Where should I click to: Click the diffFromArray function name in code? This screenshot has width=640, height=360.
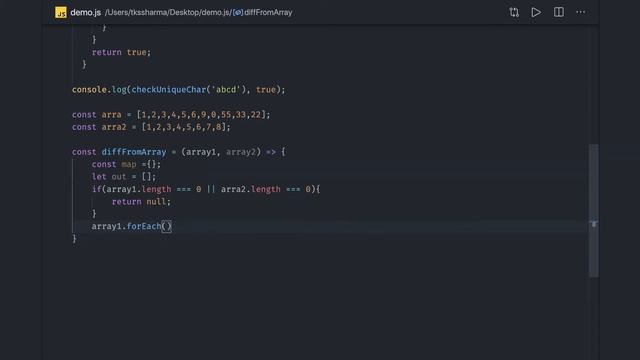pyautogui.click(x=134, y=152)
